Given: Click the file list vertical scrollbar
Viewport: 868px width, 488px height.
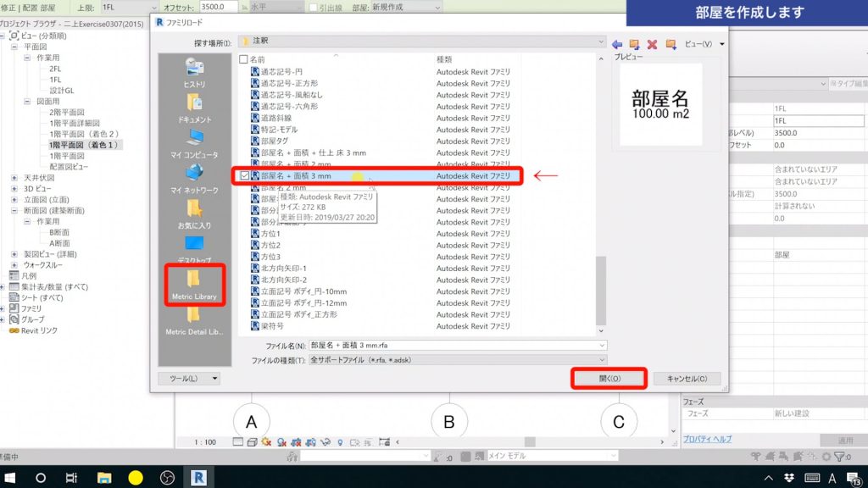Looking at the screenshot, I should tap(602, 288).
